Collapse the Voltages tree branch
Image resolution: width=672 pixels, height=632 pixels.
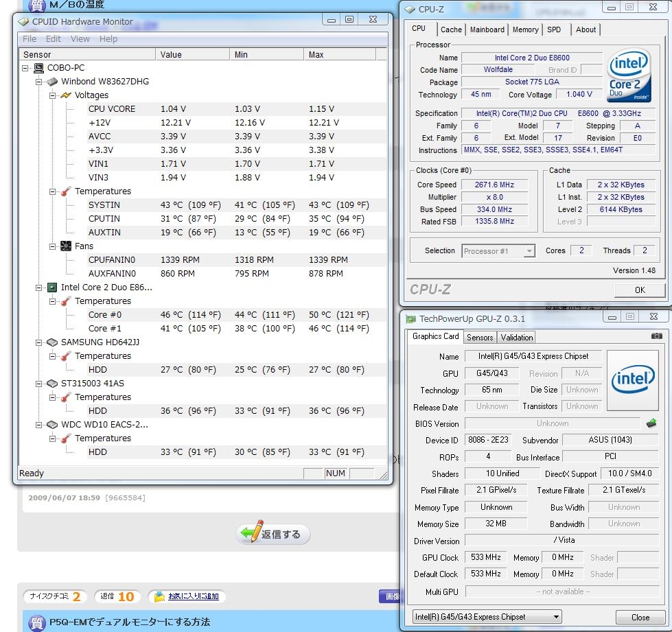coord(53,95)
